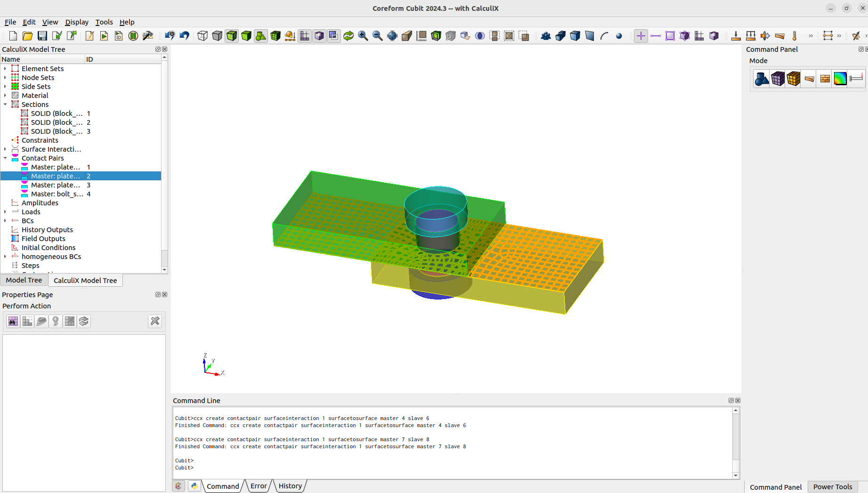Click the Play Journal File toolbar icon
868x493 pixels.
click(104, 36)
